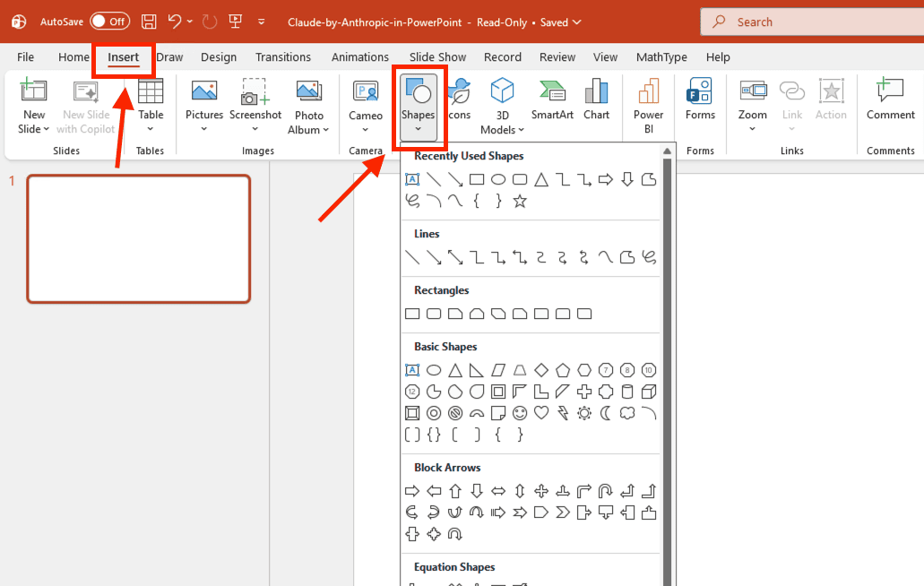Click the Table button
This screenshot has height=586, width=924.
[x=151, y=99]
